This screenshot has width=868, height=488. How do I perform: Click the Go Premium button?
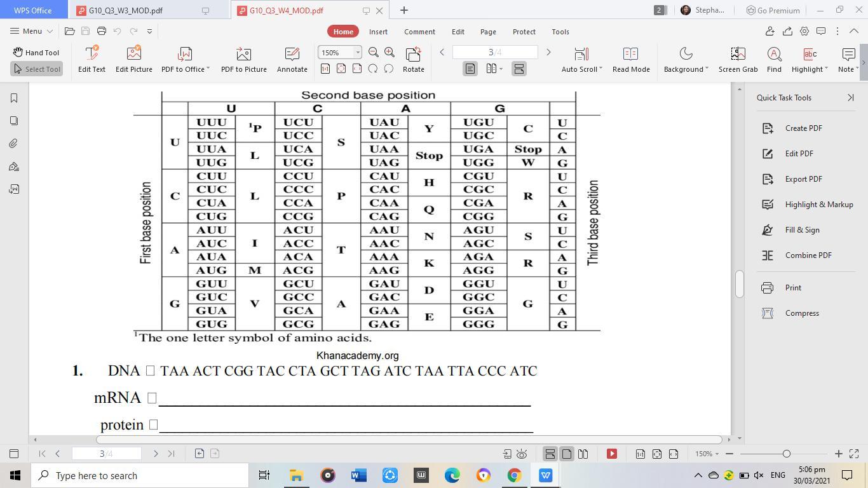click(x=773, y=10)
